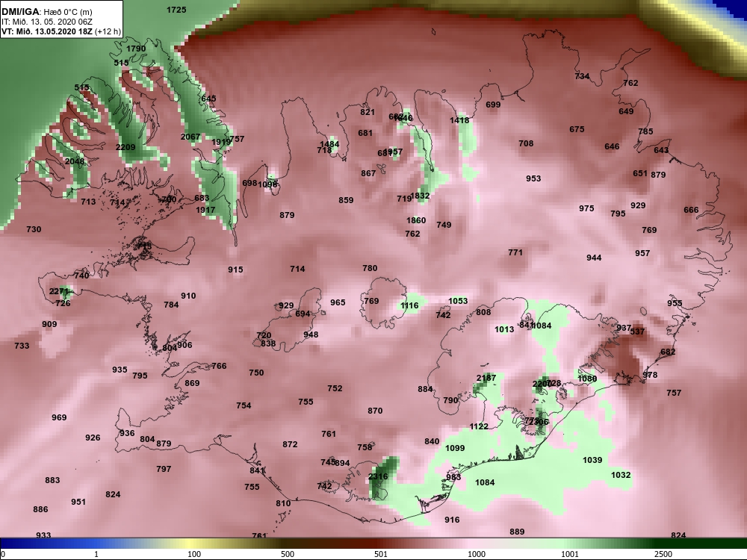Click the map value 1790

(136, 49)
